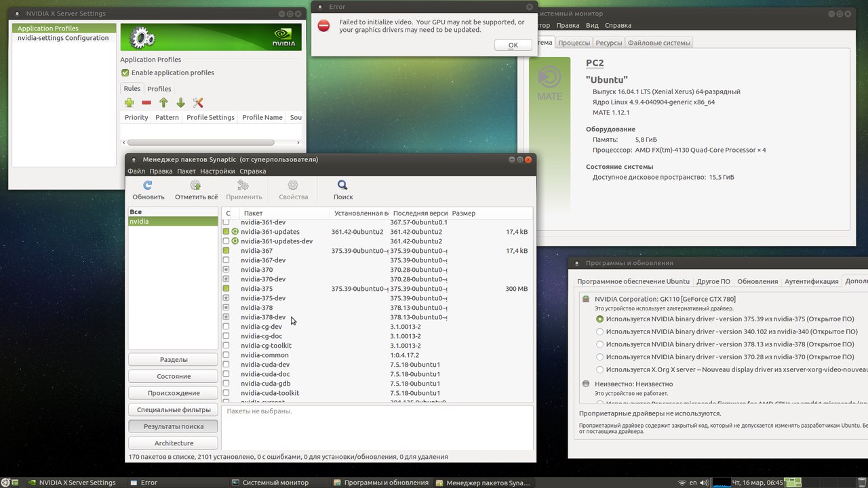Switch to Profiles tab in NVIDIA settings
The image size is (868, 488).
click(x=159, y=89)
